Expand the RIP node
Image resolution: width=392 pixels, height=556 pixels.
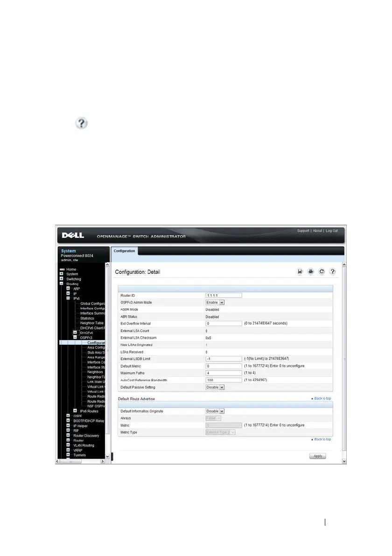(x=68, y=431)
